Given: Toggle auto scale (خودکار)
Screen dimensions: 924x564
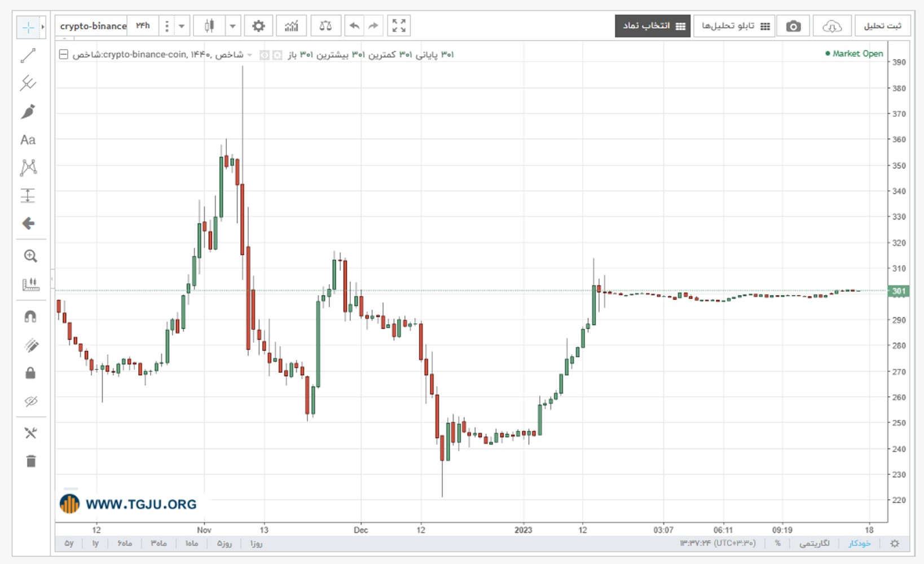Looking at the screenshot, I should click(860, 544).
